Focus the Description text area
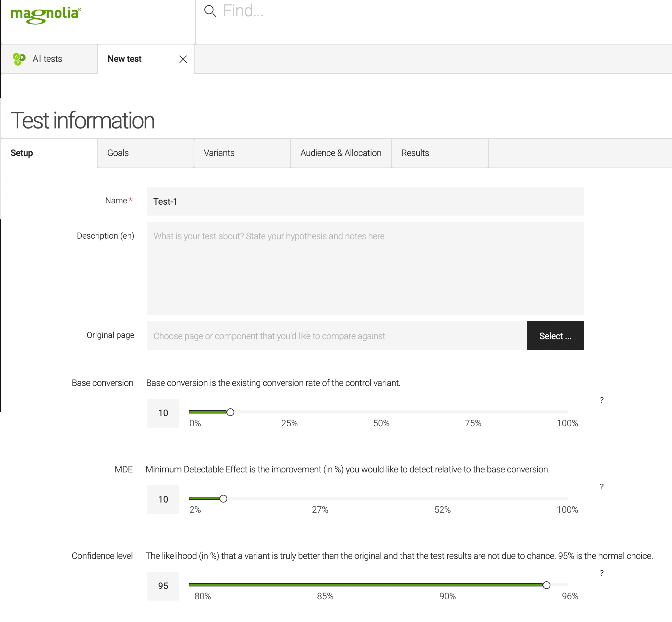The width and height of the screenshot is (672, 622). click(365, 268)
